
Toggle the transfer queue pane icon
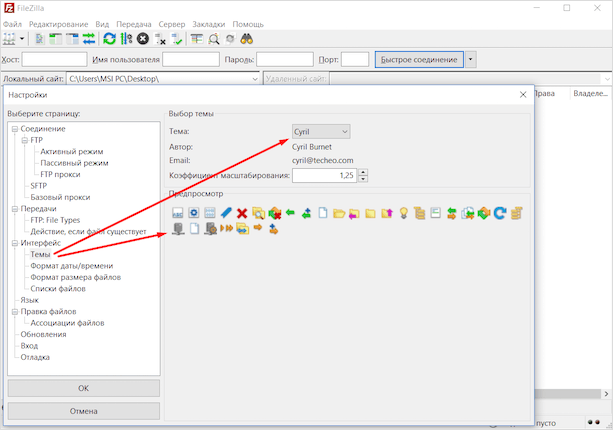(89, 39)
